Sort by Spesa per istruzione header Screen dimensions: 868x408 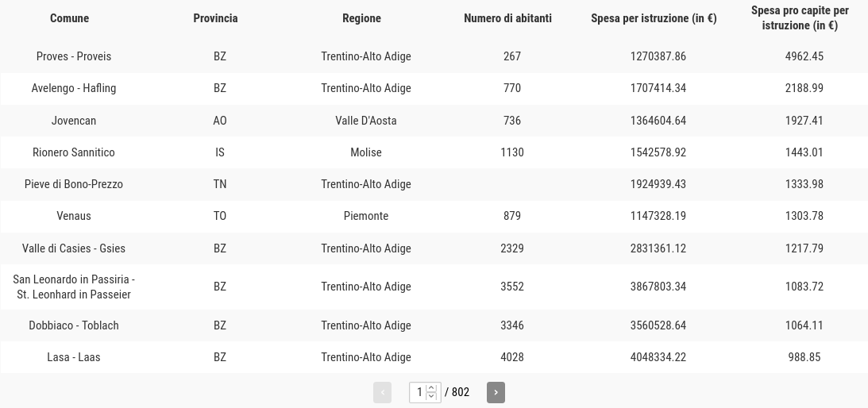point(654,18)
